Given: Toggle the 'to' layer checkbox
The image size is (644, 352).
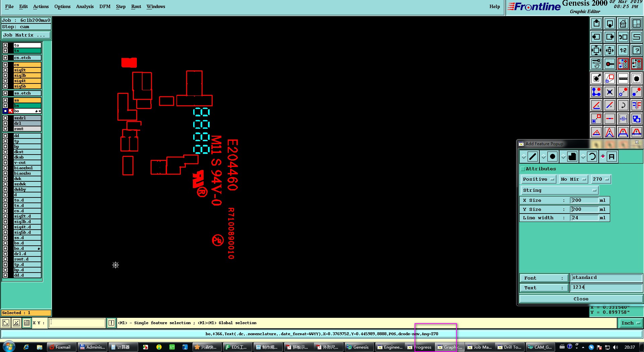Looking at the screenshot, I should coord(5,45).
